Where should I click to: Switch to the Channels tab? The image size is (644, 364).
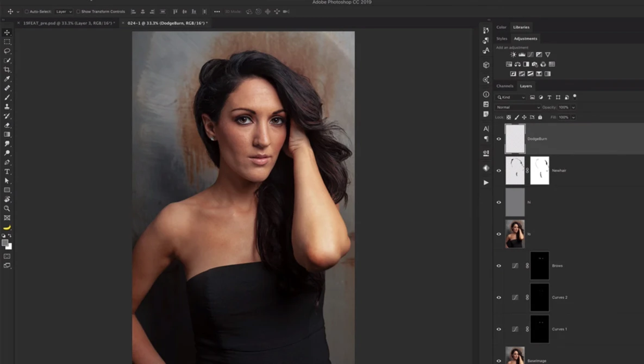[x=505, y=86]
